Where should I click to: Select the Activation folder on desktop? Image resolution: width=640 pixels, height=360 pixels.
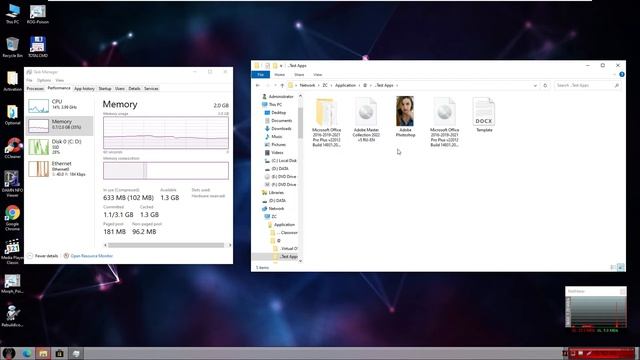(12, 81)
